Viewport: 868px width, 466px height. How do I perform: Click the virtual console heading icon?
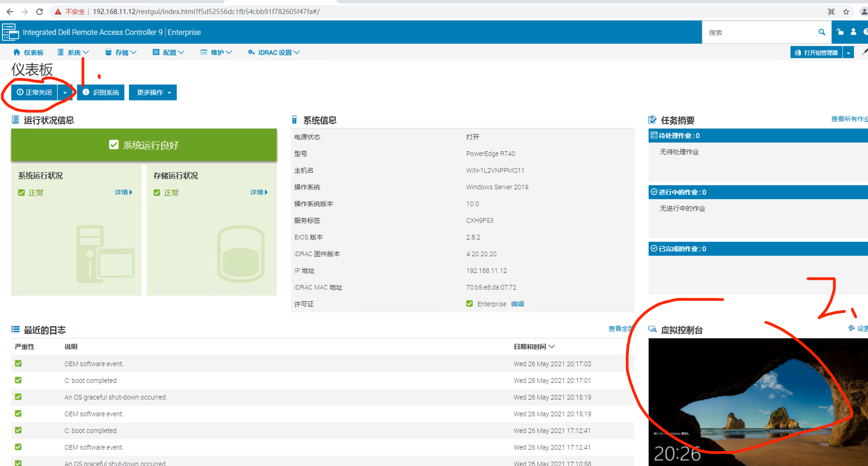[652, 330]
